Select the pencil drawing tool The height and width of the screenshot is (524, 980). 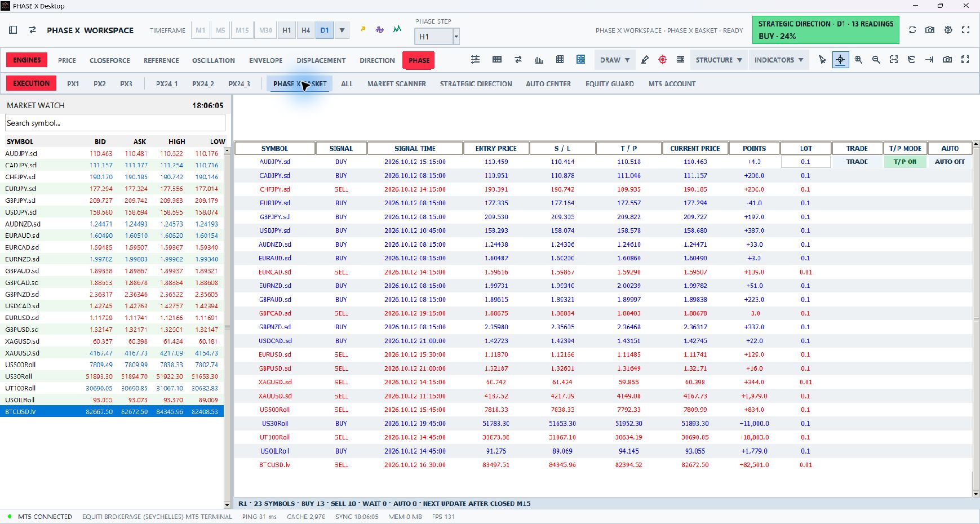[x=645, y=60]
